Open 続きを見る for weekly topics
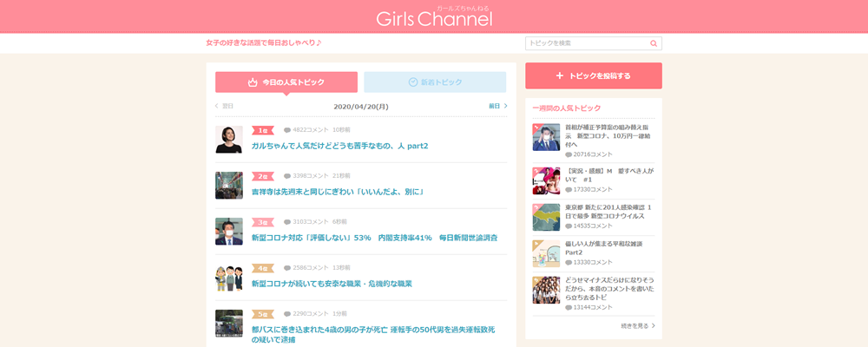This screenshot has height=347, width=868. [638, 326]
